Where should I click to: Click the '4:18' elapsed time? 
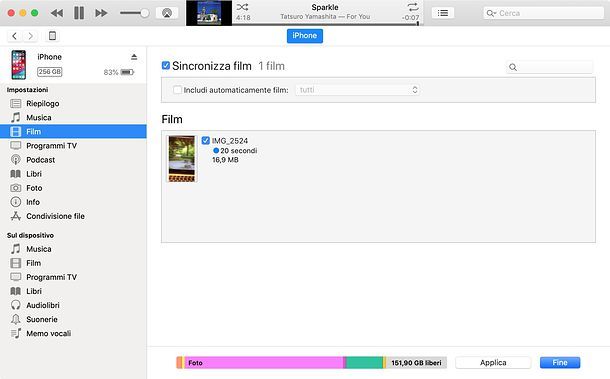pos(243,18)
